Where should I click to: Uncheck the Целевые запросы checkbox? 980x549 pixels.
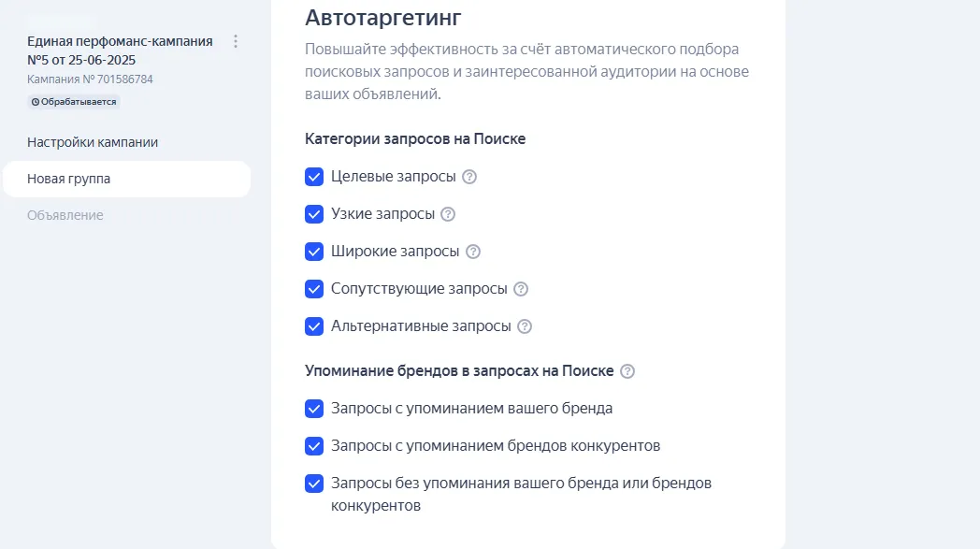coord(314,177)
